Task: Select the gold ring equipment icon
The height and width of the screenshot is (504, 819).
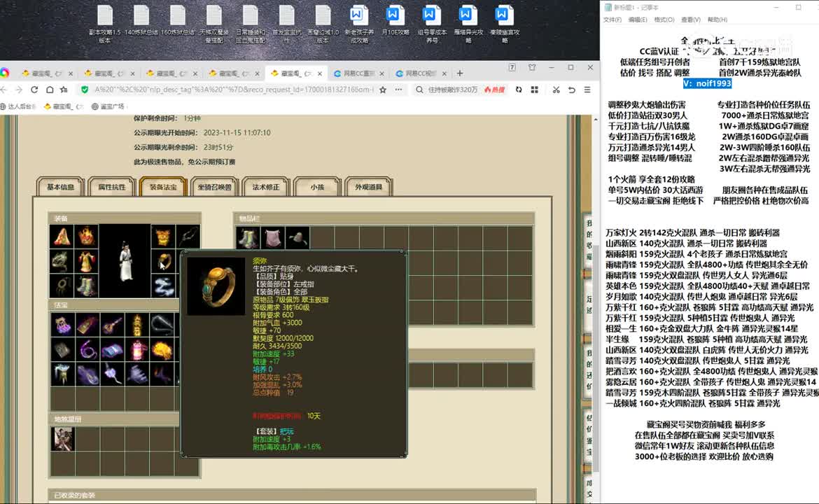Action: pos(163,262)
